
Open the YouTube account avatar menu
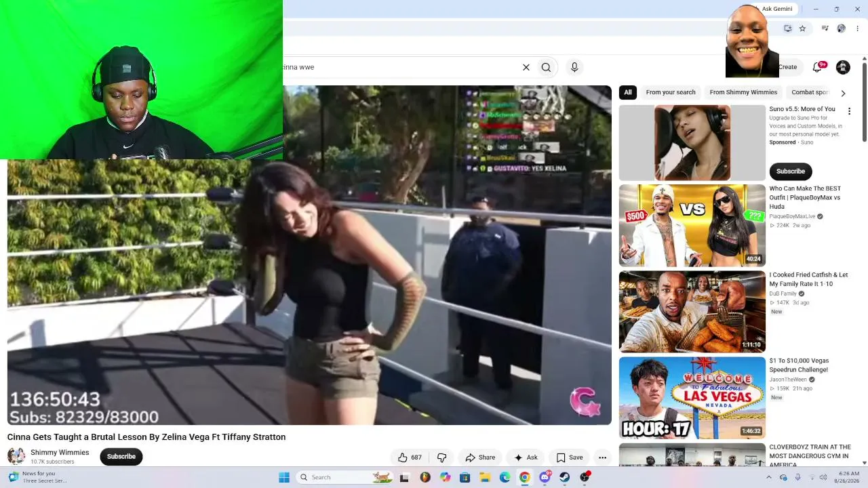click(843, 67)
